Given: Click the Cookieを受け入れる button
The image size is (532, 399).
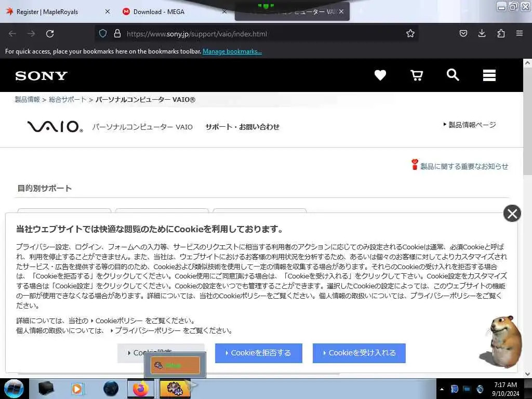Looking at the screenshot, I should coord(359,353).
